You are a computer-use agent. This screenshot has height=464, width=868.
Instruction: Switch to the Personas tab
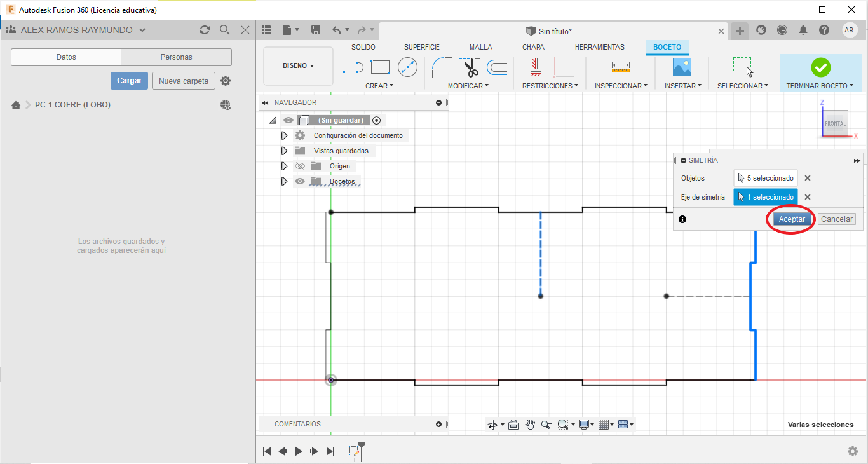176,57
